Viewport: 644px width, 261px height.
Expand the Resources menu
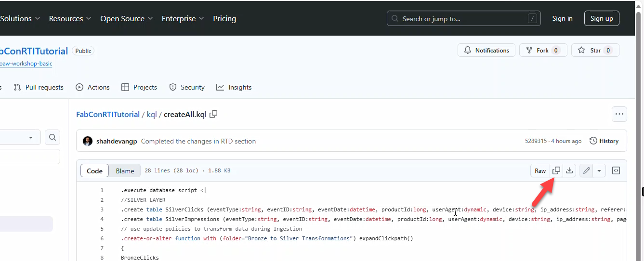coord(70,19)
